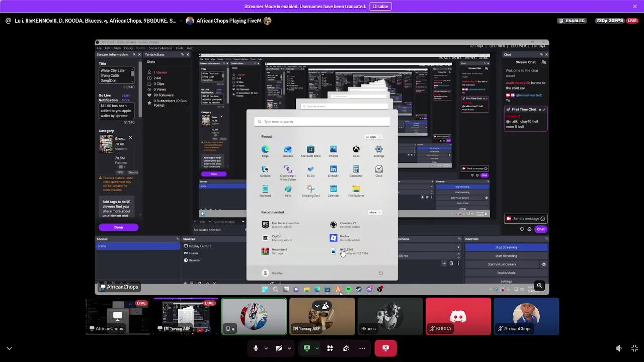Remove the Grand Theft Auto category
The width and height of the screenshot is (644, 362).
point(130,138)
